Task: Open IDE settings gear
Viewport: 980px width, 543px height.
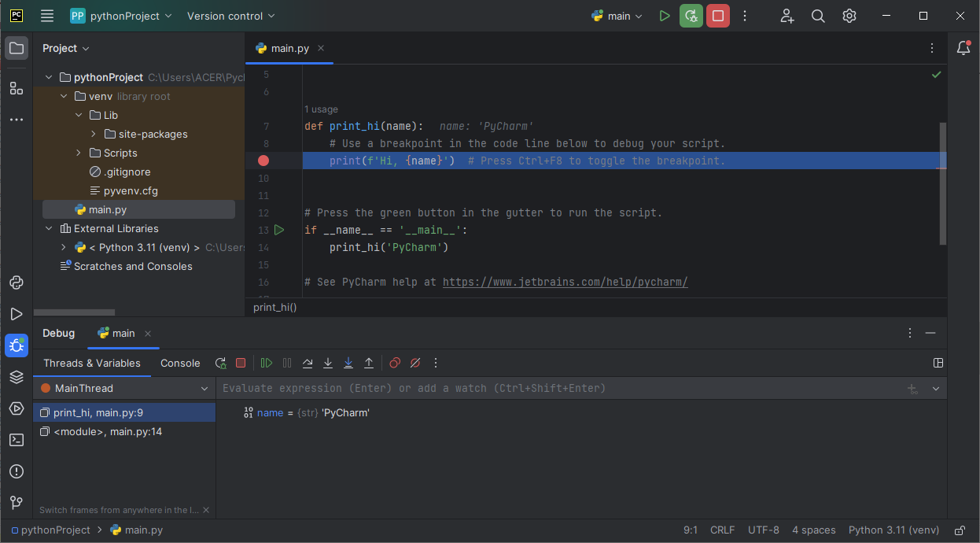Action: 849,16
